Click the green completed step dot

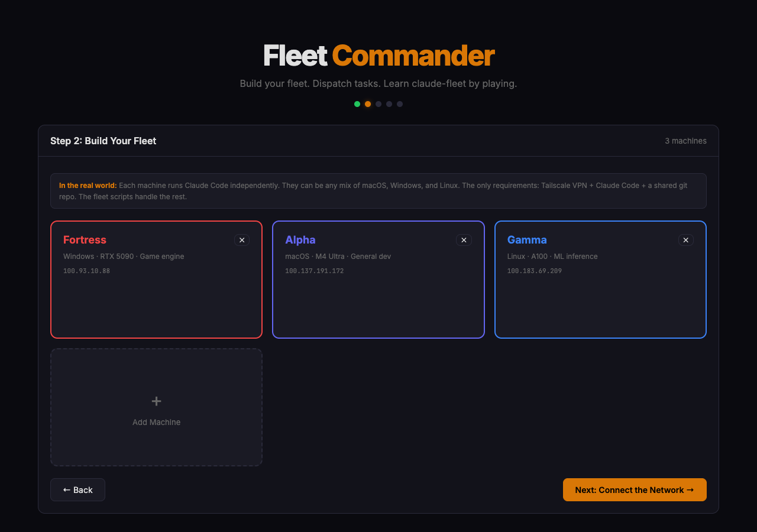pos(357,103)
